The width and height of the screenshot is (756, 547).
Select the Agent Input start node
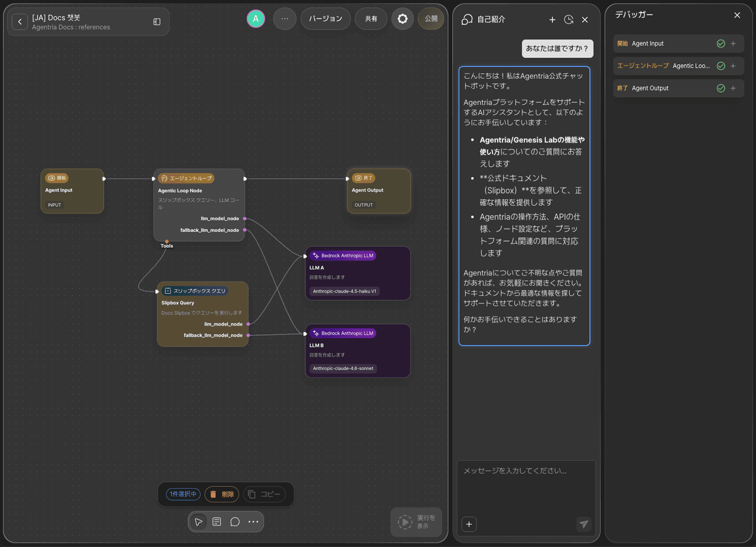point(72,191)
